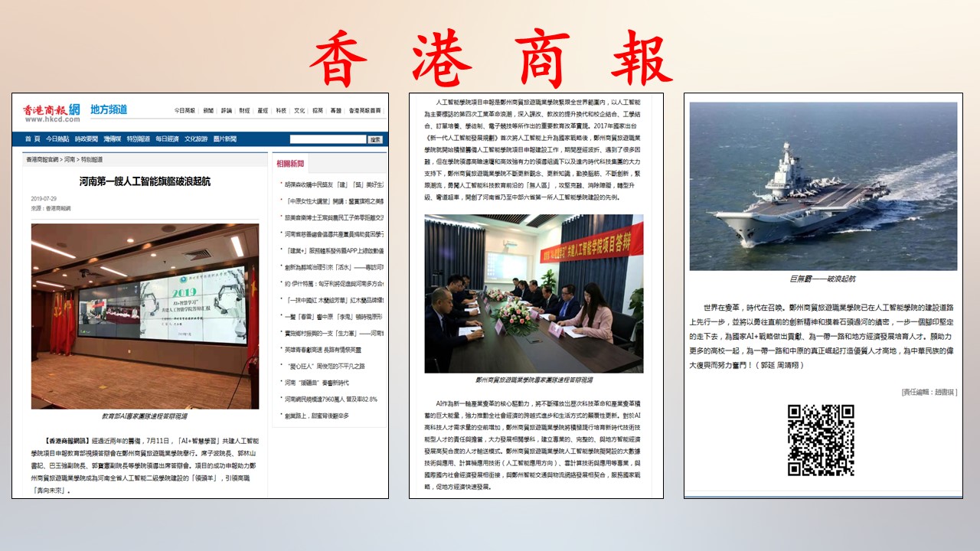The image size is (980, 551).
Task: Click the middle page's meeting photo caption
Action: [x=534, y=380]
